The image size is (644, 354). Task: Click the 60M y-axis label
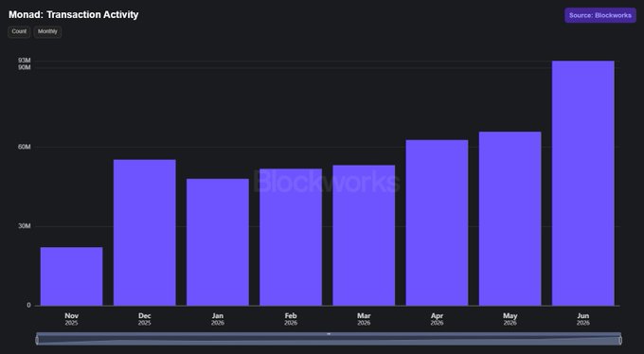[25, 147]
